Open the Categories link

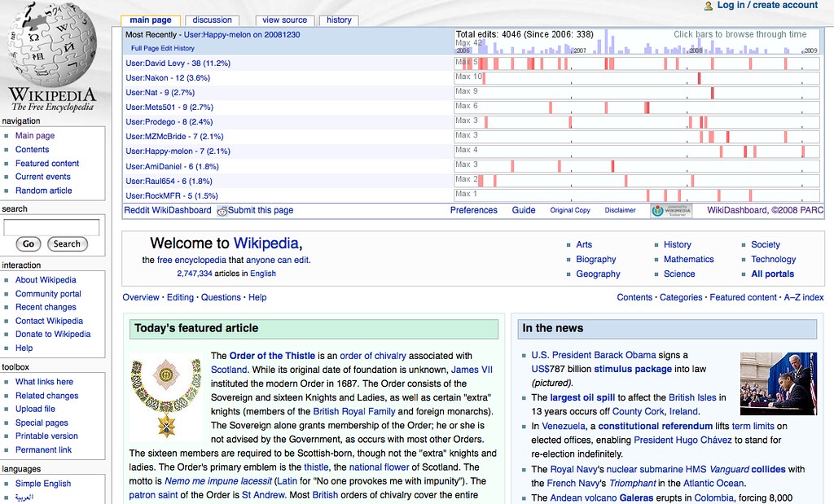[x=681, y=298]
